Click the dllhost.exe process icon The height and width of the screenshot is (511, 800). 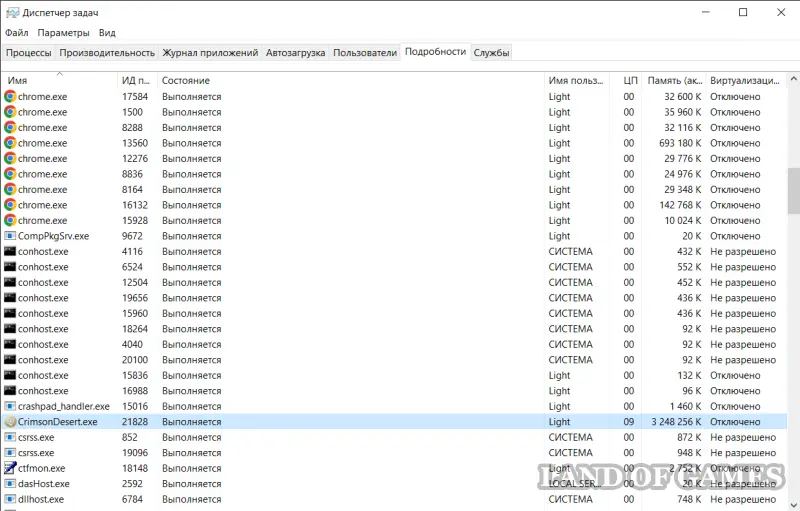pyautogui.click(x=10, y=499)
